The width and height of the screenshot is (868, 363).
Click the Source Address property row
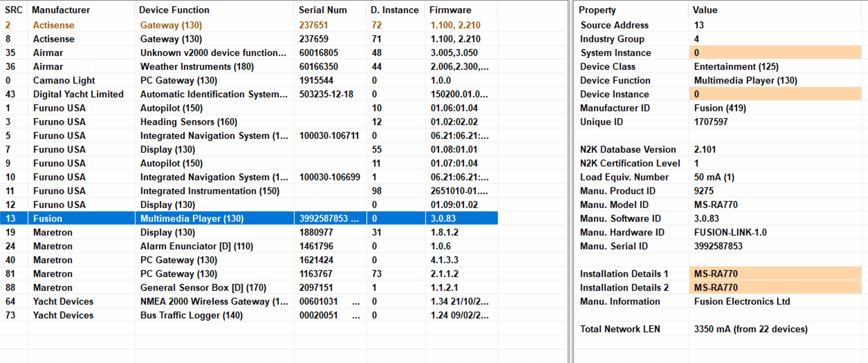click(x=718, y=25)
